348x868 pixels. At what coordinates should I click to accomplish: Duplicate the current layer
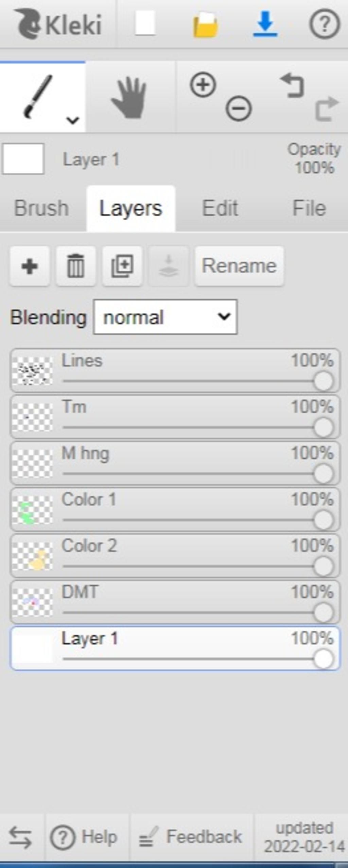coord(122,266)
